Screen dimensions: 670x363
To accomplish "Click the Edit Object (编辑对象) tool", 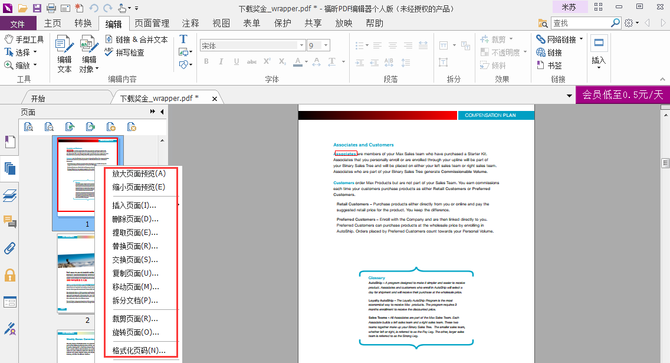I will pyautogui.click(x=89, y=54).
